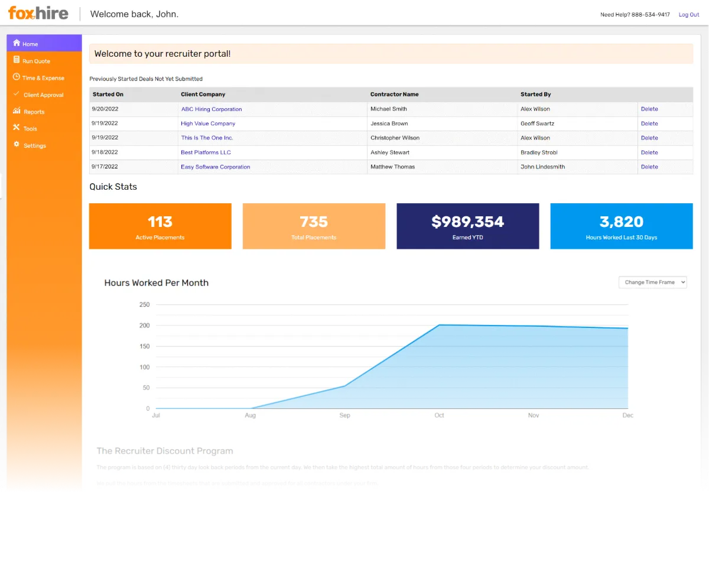Screen dimensions: 709x588
Task: Open Client Approval page
Action: coord(44,95)
